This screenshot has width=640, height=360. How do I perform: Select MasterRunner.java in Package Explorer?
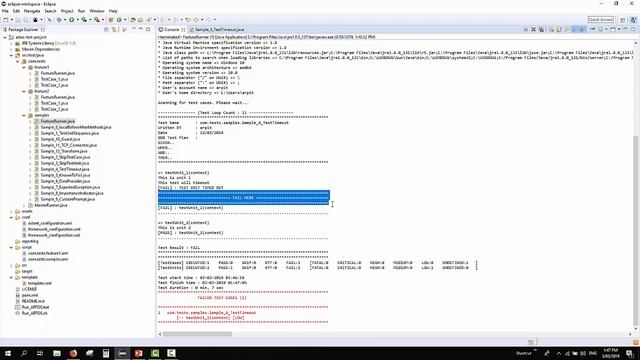51,205
